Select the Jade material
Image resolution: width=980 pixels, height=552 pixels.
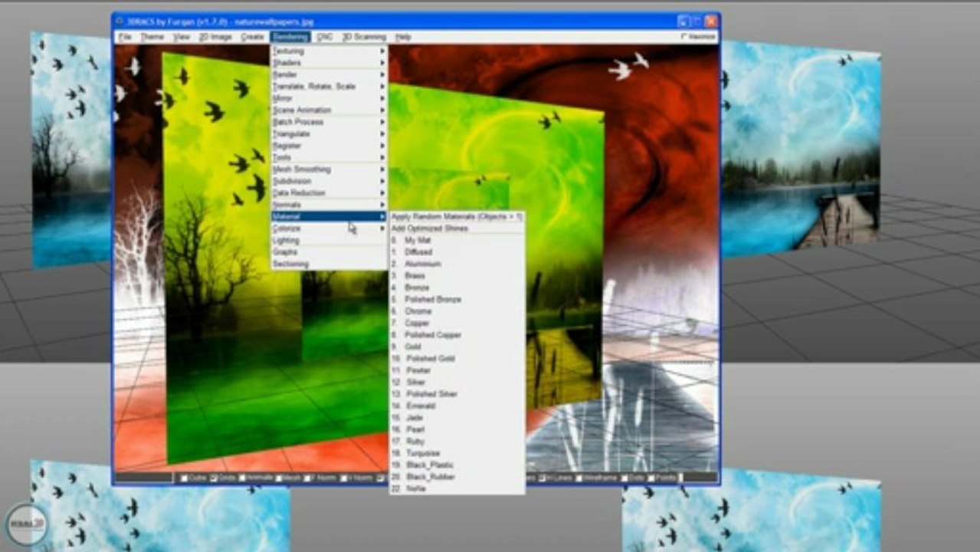pyautogui.click(x=457, y=417)
